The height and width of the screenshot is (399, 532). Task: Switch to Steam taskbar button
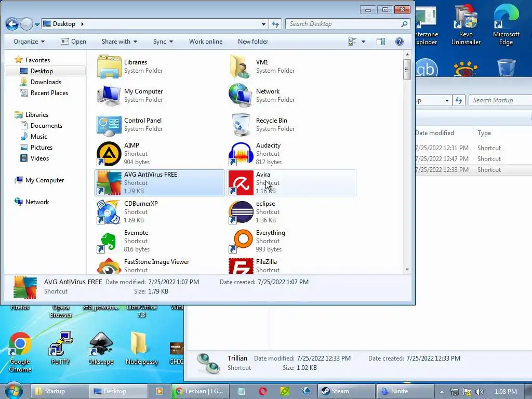point(347,391)
